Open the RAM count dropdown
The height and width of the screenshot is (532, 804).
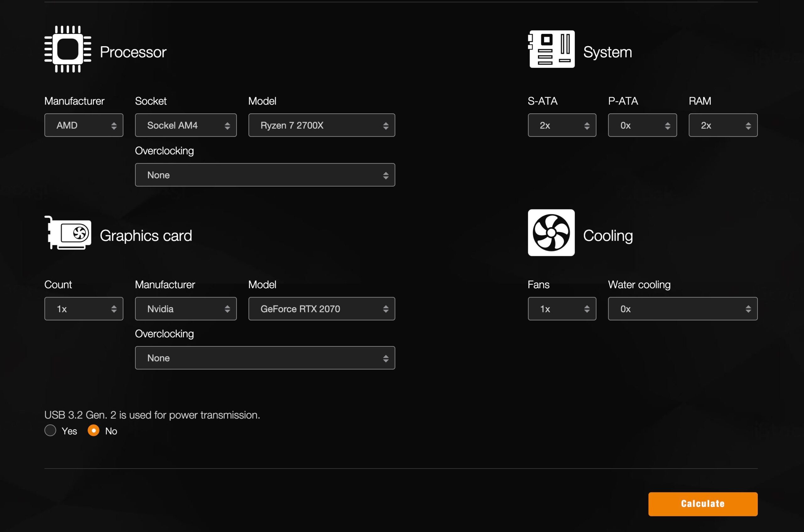point(723,125)
